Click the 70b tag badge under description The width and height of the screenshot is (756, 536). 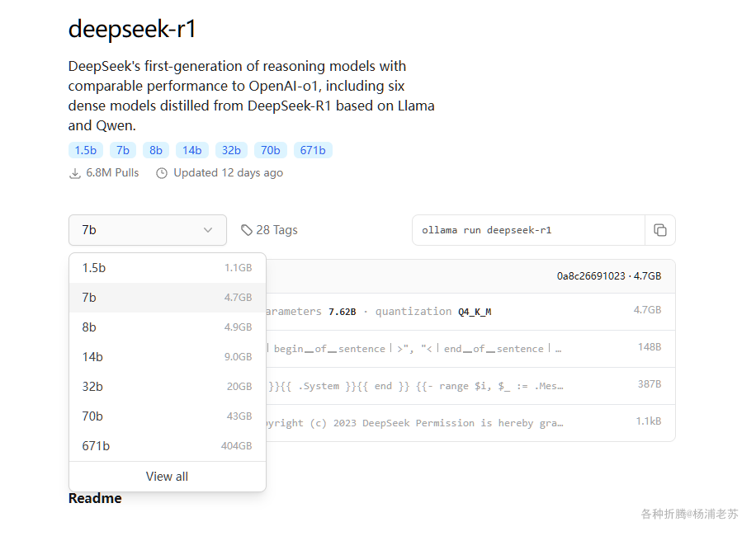point(270,150)
